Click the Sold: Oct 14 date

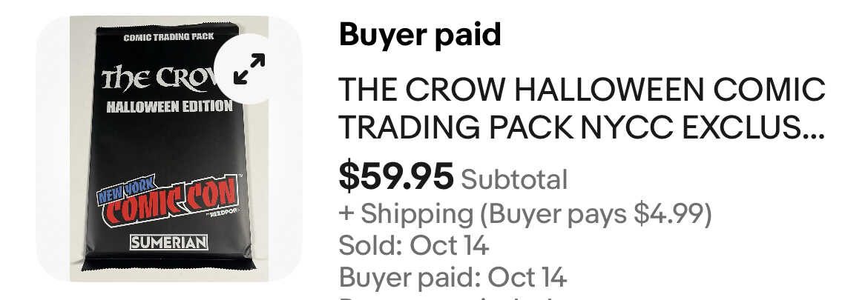click(x=414, y=245)
